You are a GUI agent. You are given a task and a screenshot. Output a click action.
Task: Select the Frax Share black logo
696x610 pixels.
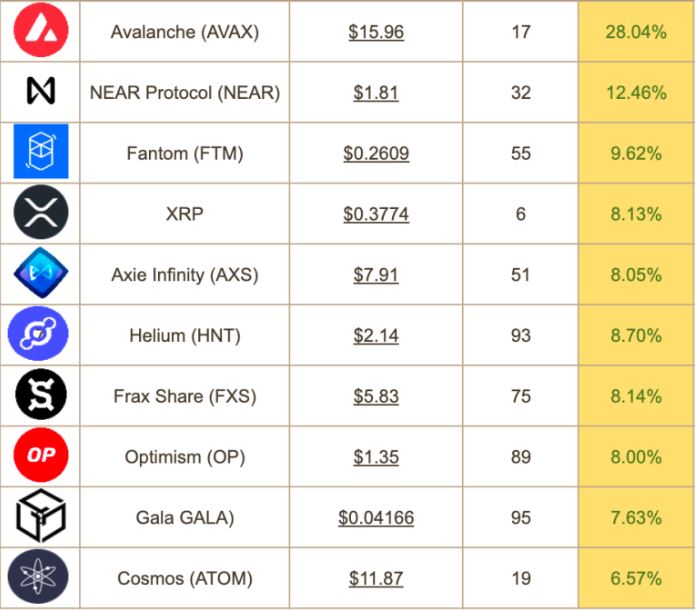click(41, 394)
